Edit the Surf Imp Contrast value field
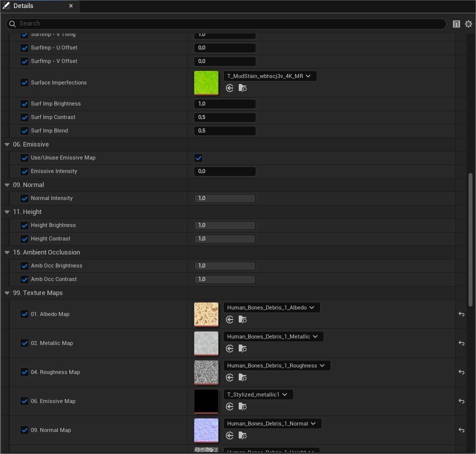 (225, 117)
